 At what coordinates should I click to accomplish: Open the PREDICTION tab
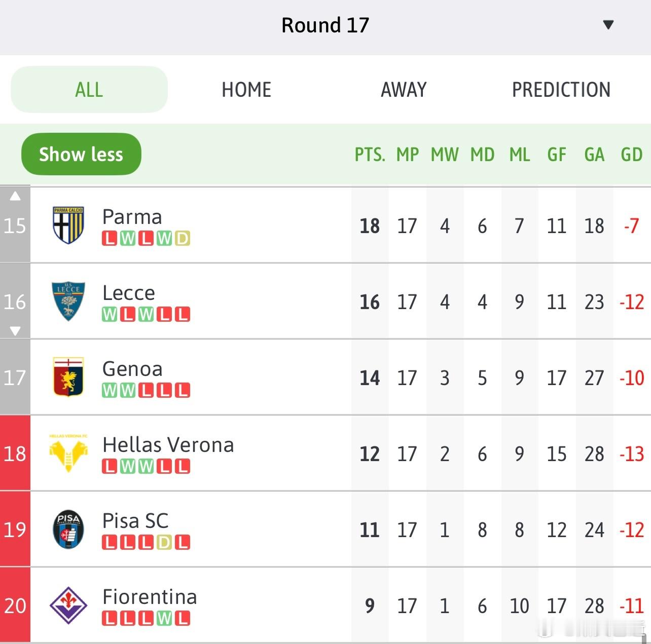tap(561, 90)
